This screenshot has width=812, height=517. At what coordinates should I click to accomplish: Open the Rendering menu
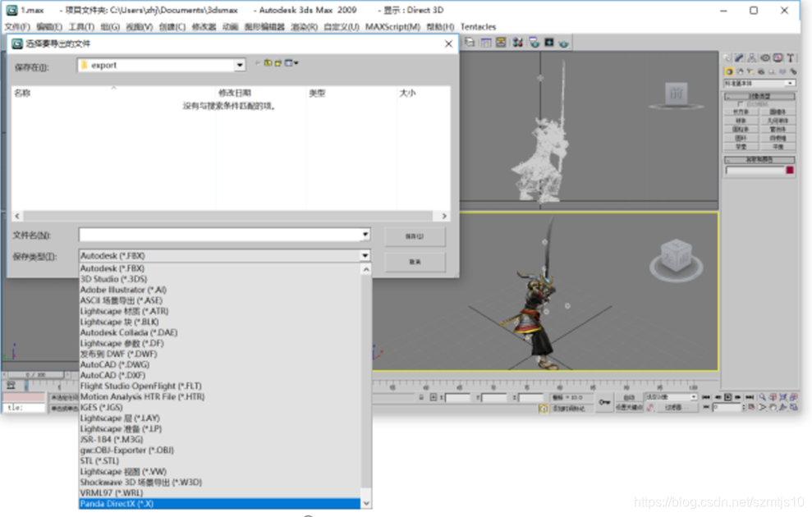tap(304, 27)
